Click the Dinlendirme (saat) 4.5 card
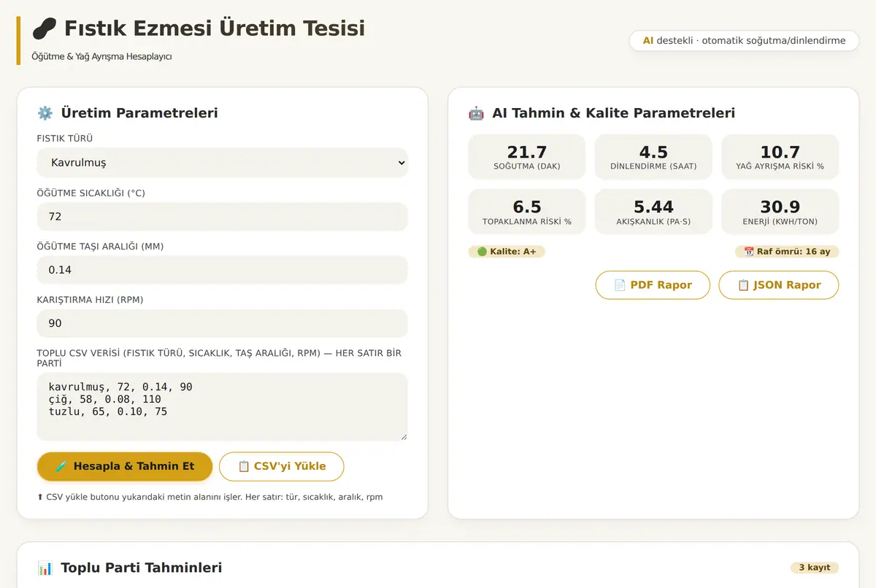 [653, 157]
